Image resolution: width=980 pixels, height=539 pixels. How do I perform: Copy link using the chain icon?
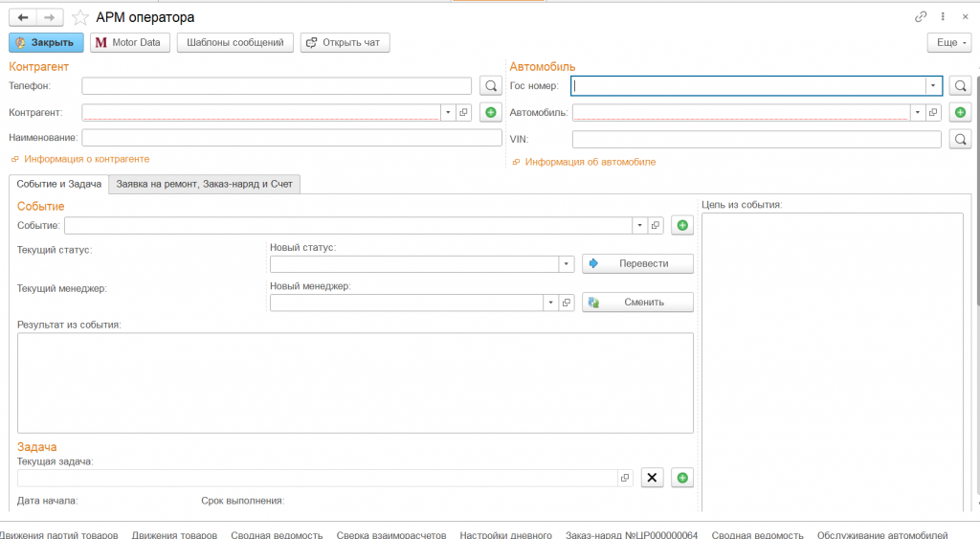pos(921,17)
